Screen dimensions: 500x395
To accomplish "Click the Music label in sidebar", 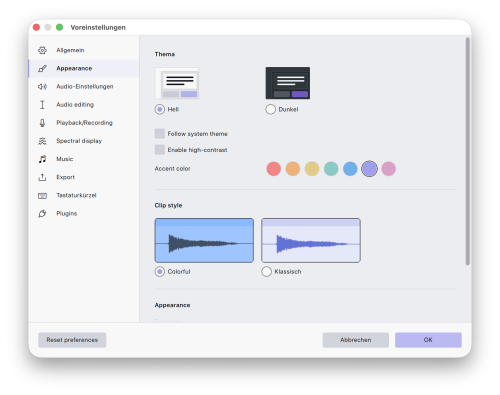I will pos(65,159).
